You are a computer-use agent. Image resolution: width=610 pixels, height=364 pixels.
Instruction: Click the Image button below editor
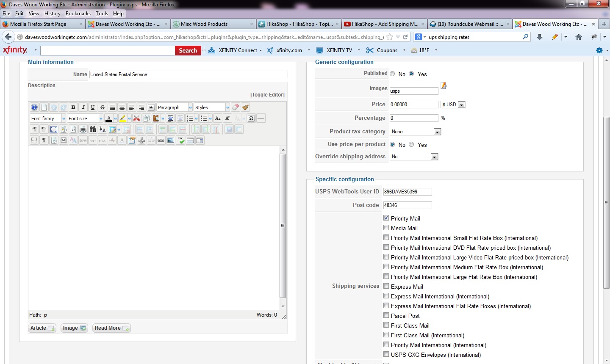pyautogui.click(x=74, y=328)
